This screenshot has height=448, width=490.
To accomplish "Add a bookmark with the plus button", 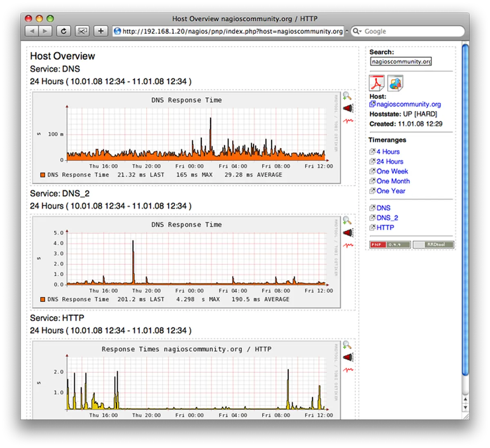I will click(x=101, y=31).
